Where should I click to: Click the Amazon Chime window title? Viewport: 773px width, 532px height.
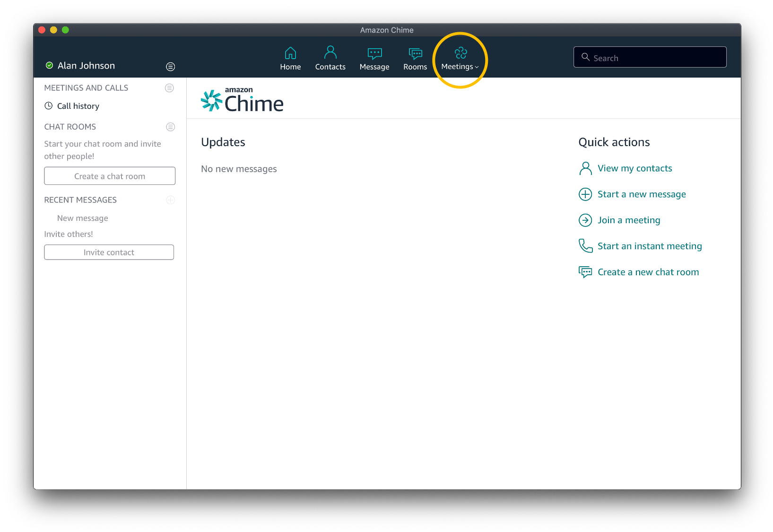[387, 30]
